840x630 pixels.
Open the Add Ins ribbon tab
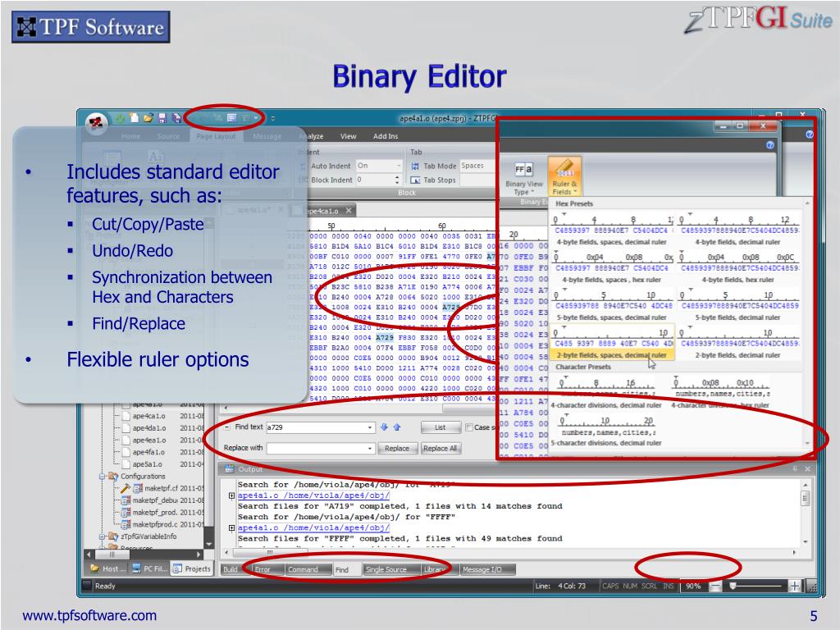pyautogui.click(x=386, y=137)
